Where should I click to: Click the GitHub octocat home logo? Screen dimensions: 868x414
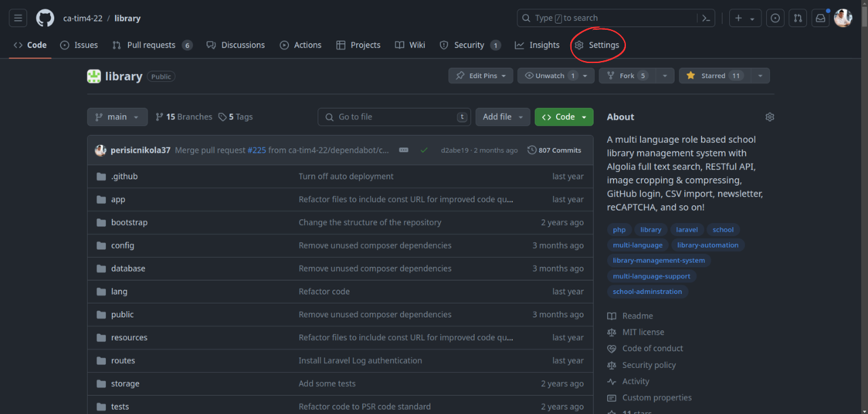click(x=45, y=18)
